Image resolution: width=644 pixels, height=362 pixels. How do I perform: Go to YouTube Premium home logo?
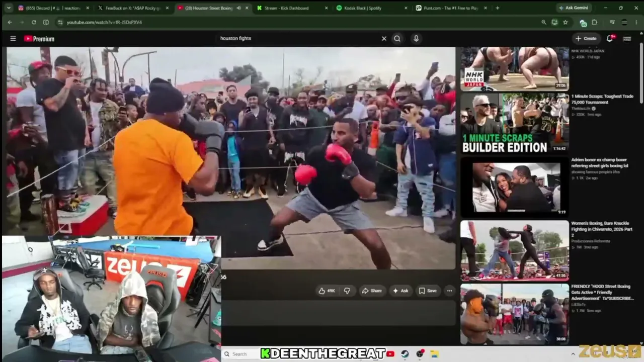point(39,39)
